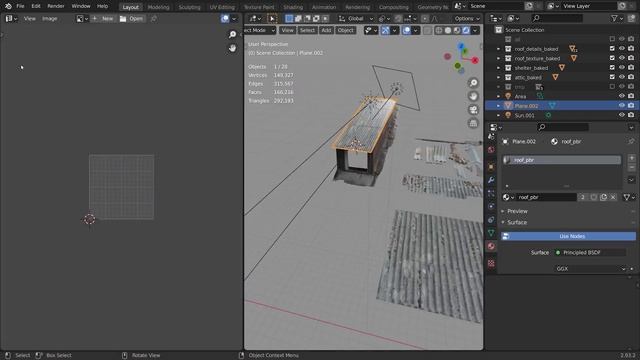
Task: Switch to the Shading workspace tab
Action: click(x=293, y=7)
